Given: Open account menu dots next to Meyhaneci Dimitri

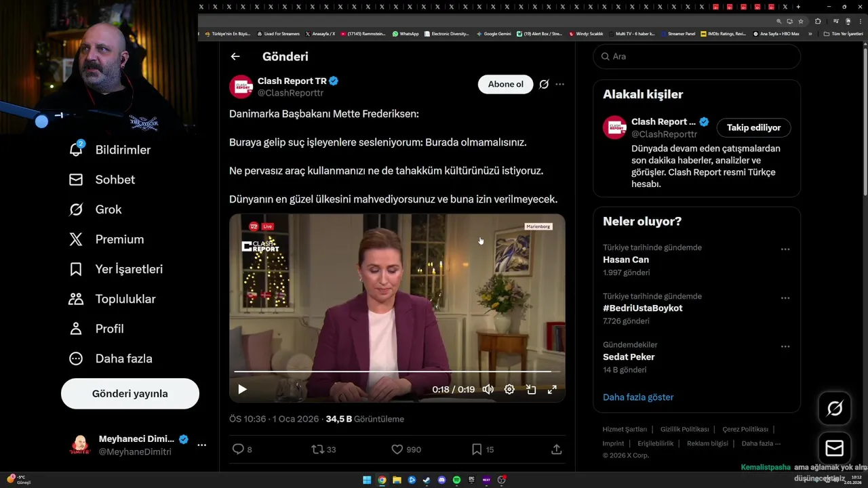Looking at the screenshot, I should 201,445.
